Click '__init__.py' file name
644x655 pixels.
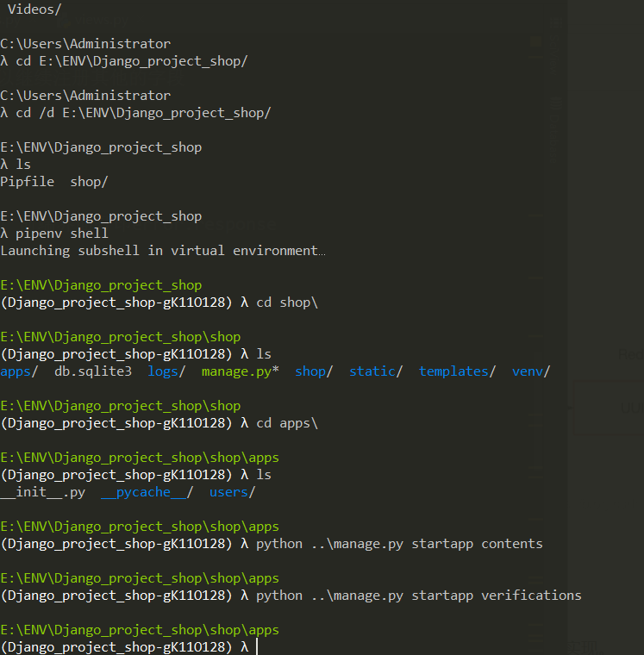coord(42,492)
